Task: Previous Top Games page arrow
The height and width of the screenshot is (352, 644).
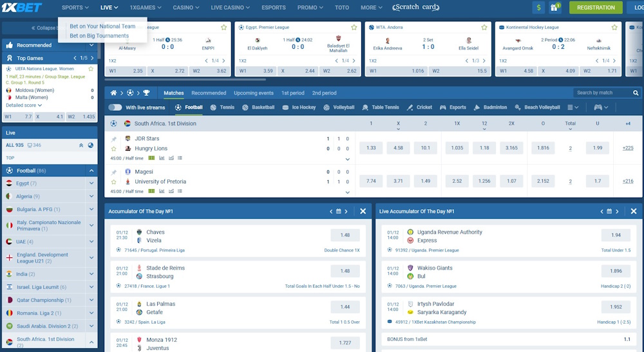Action: pyautogui.click(x=75, y=59)
